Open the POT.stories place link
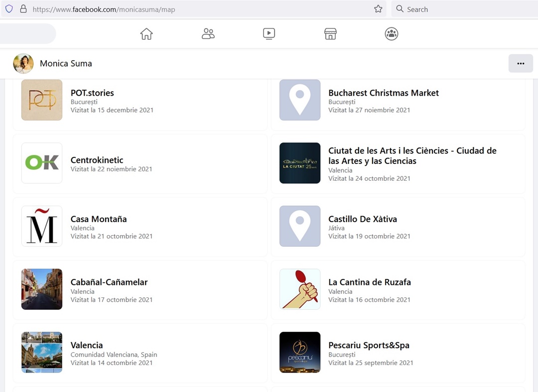Screen dimensions: 538x392 point(92,93)
